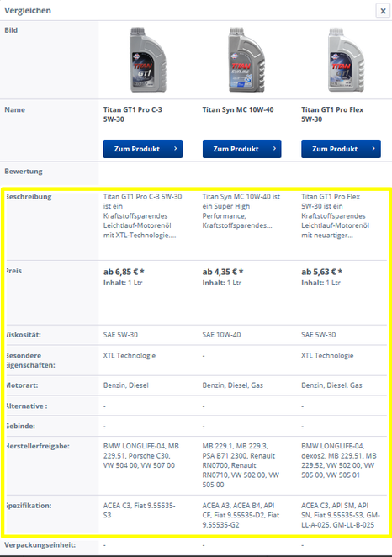Click specification ACEA C3, Fiat 9.55535-S3
Screen dimensions: 392x557
coord(139,511)
